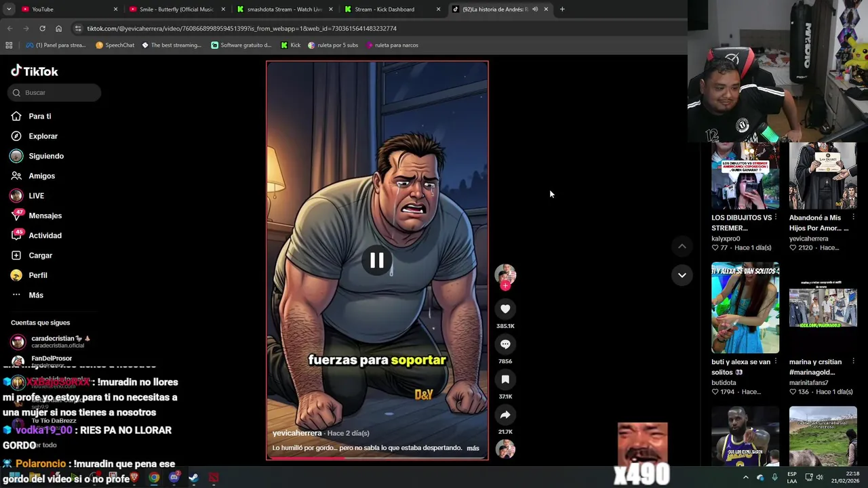Mute the TikTok tab audio icon
868x488 pixels.
click(535, 9)
